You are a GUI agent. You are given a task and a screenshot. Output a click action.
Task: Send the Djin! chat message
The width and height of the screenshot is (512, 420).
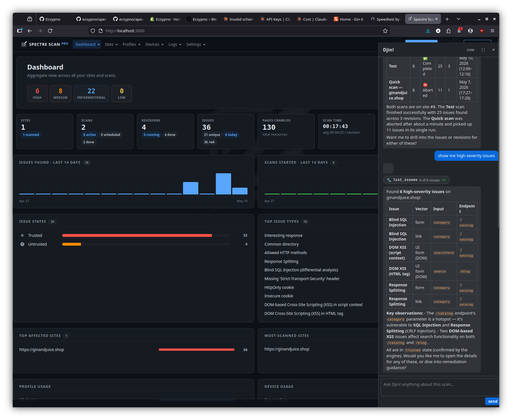[492, 401]
